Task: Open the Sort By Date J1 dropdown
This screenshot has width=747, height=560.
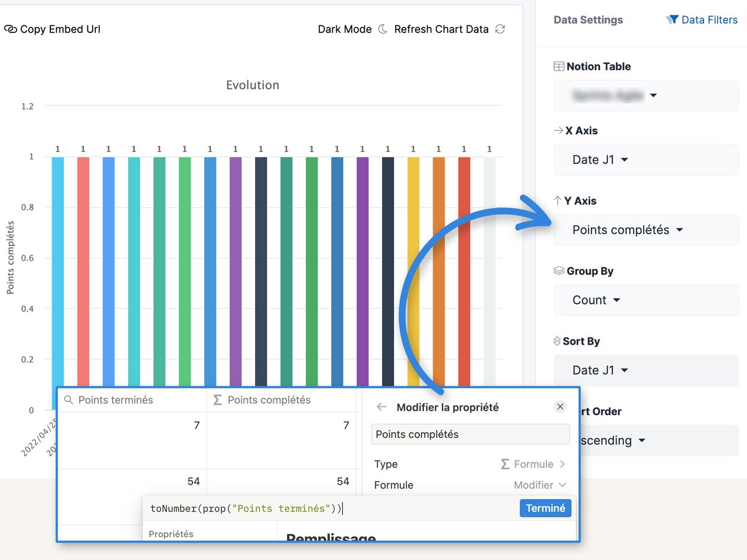Action: point(646,370)
